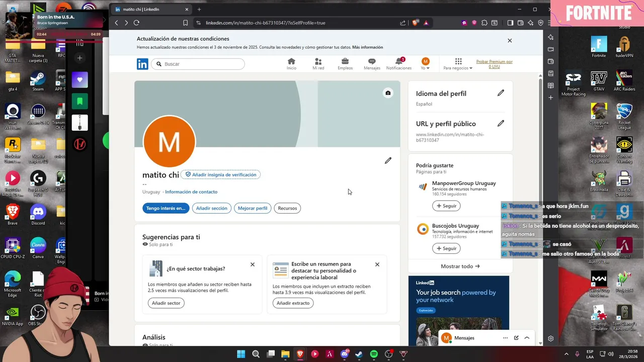Click the browser address bar URL
This screenshot has width=644, height=362.
coord(265,23)
